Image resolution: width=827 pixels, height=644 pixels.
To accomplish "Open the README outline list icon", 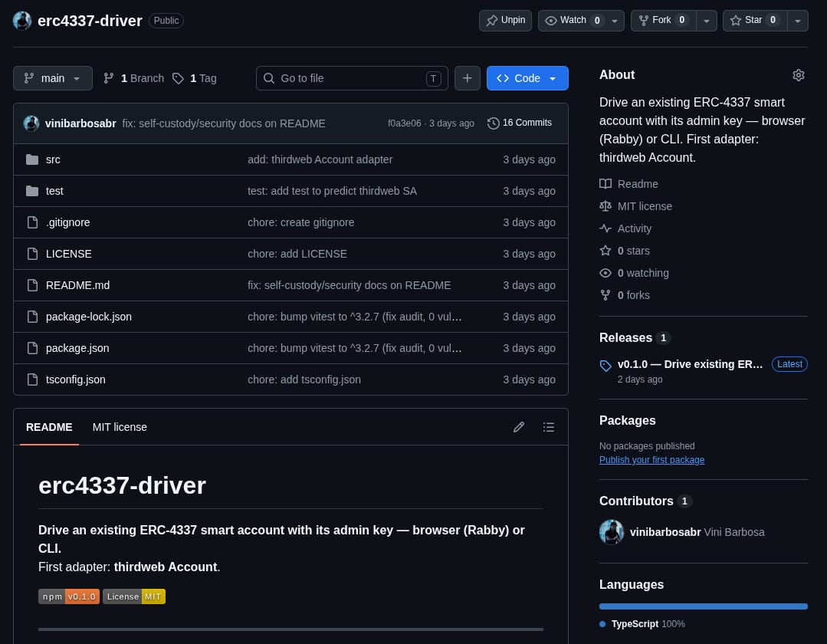I will (549, 427).
